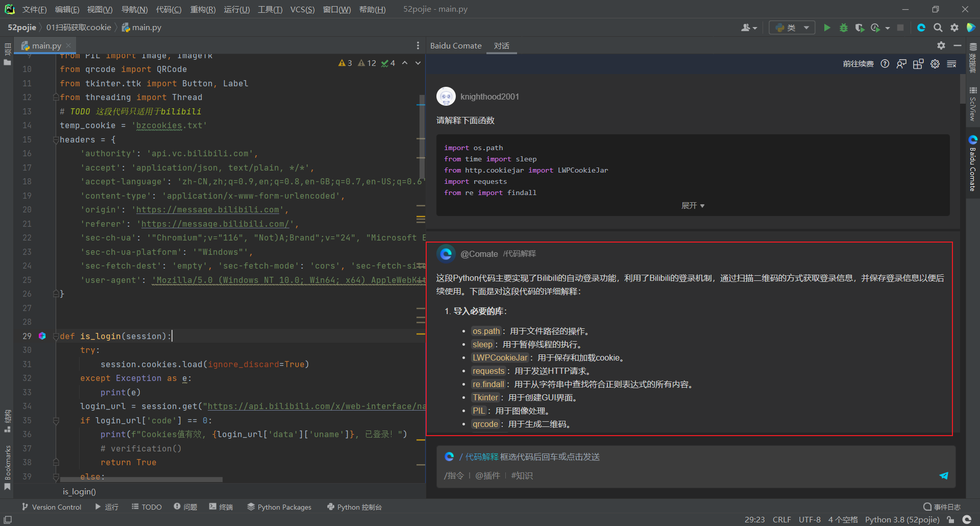Open Comate chat settings cog icon

pyautogui.click(x=935, y=64)
